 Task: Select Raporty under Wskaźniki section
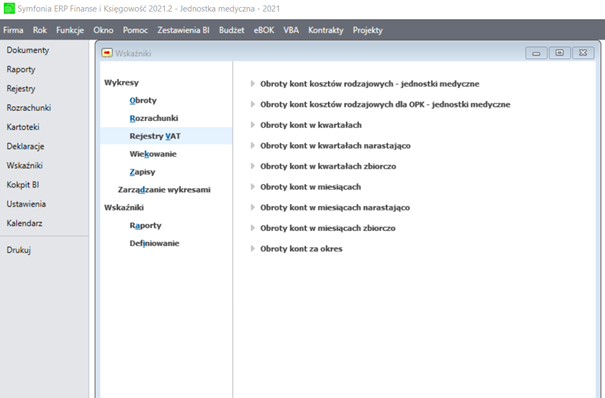pyautogui.click(x=145, y=225)
